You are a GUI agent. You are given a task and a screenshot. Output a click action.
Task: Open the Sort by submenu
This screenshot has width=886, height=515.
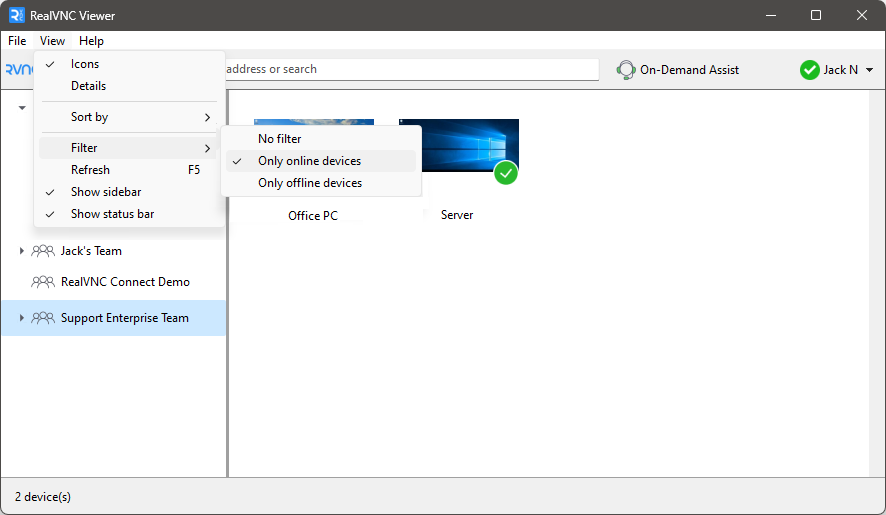coord(129,117)
